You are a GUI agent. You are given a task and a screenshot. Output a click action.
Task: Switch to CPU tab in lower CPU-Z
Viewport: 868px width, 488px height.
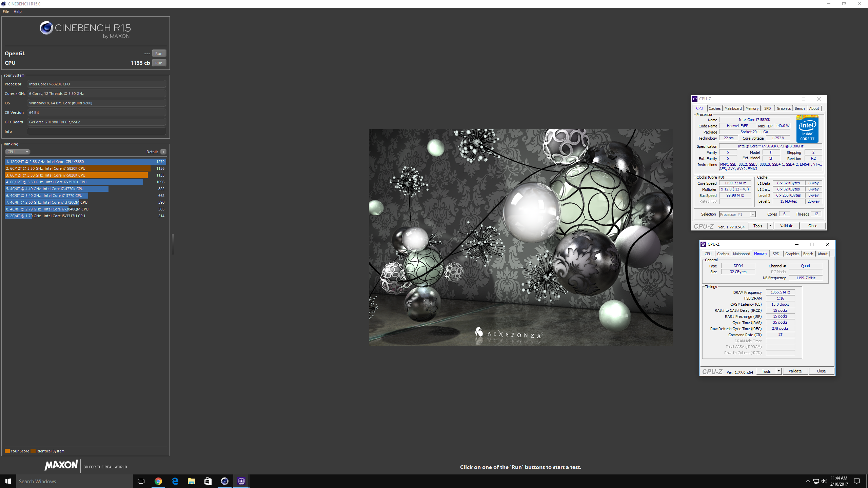[708, 254]
